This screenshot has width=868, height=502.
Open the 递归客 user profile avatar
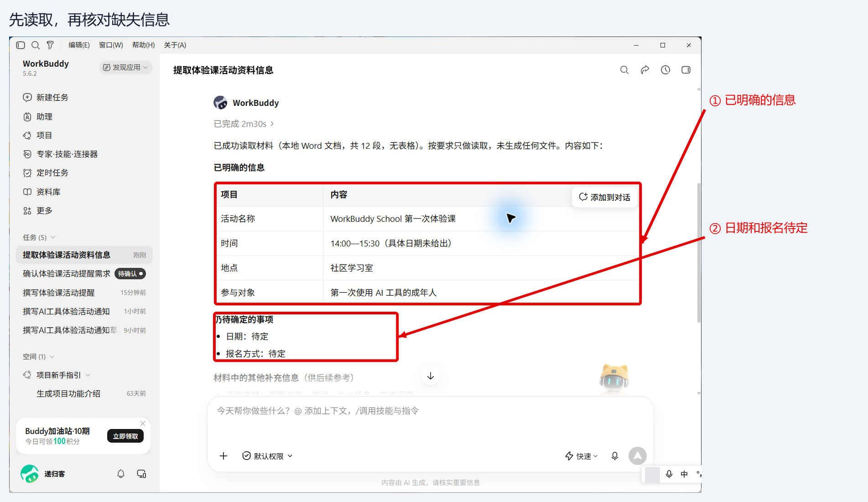(30, 474)
